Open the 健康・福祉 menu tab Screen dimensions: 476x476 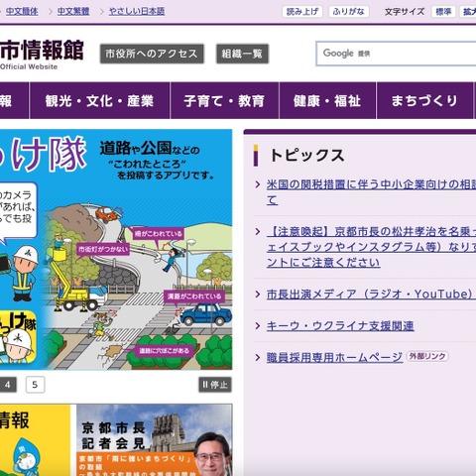pyautogui.click(x=327, y=100)
